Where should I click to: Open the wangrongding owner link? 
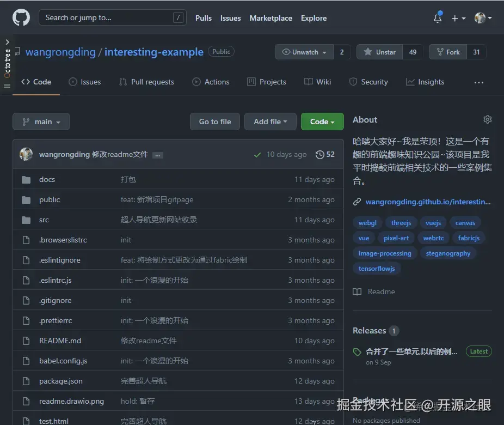(61, 52)
